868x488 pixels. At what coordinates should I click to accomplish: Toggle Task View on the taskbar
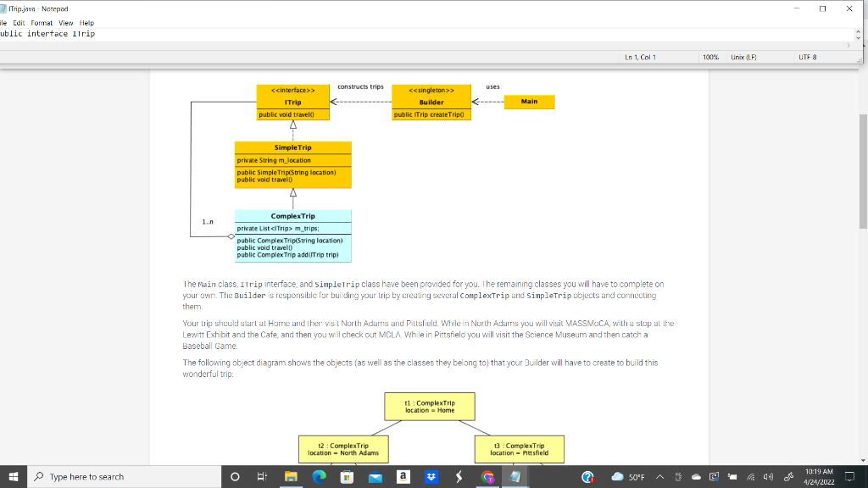(x=262, y=477)
